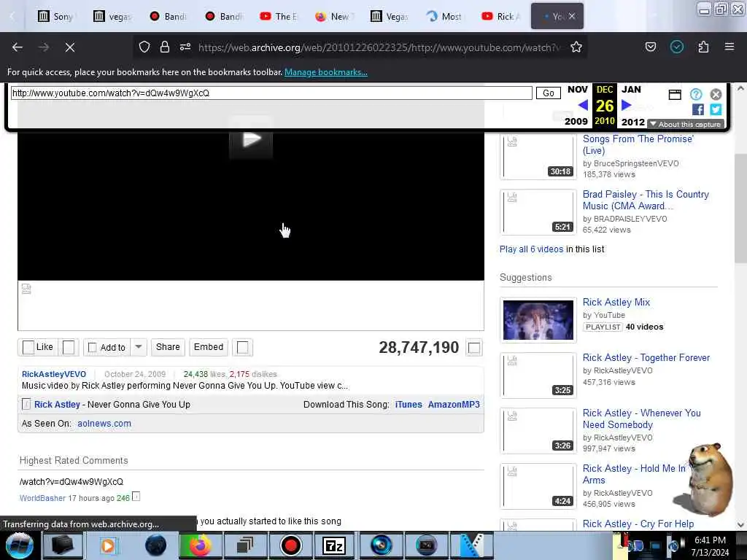Open the Extensions puzzle icon

[x=703, y=47]
